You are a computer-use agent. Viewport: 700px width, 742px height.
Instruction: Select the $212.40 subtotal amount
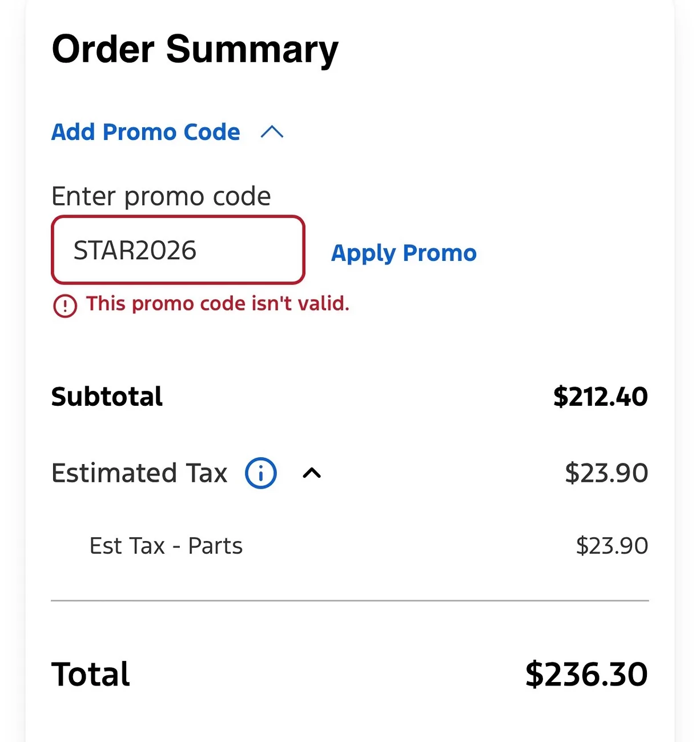coord(601,396)
